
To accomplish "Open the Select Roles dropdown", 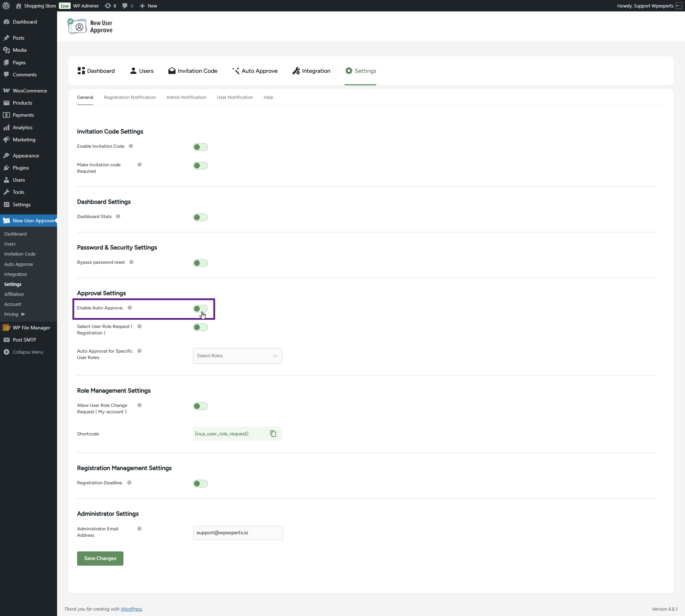I will [237, 356].
